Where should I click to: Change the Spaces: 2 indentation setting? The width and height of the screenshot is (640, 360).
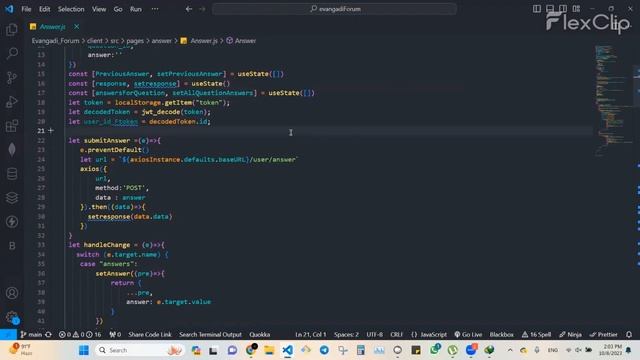[346, 334]
